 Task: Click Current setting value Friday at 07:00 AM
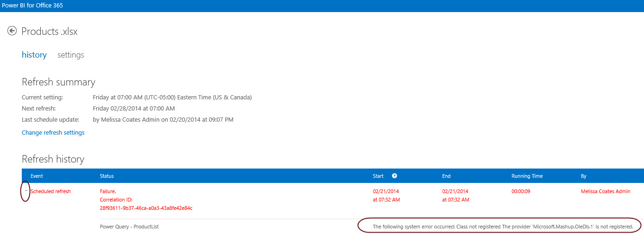pyautogui.click(x=172, y=97)
